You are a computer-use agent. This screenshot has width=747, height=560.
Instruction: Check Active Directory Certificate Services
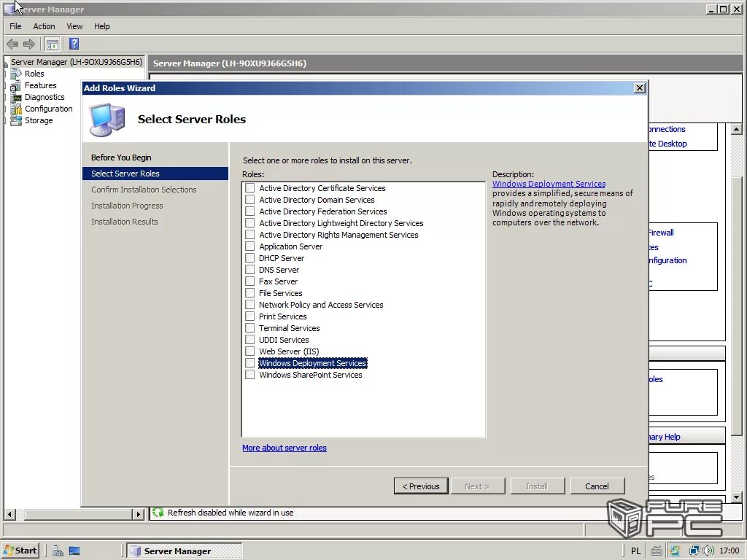pyautogui.click(x=249, y=187)
